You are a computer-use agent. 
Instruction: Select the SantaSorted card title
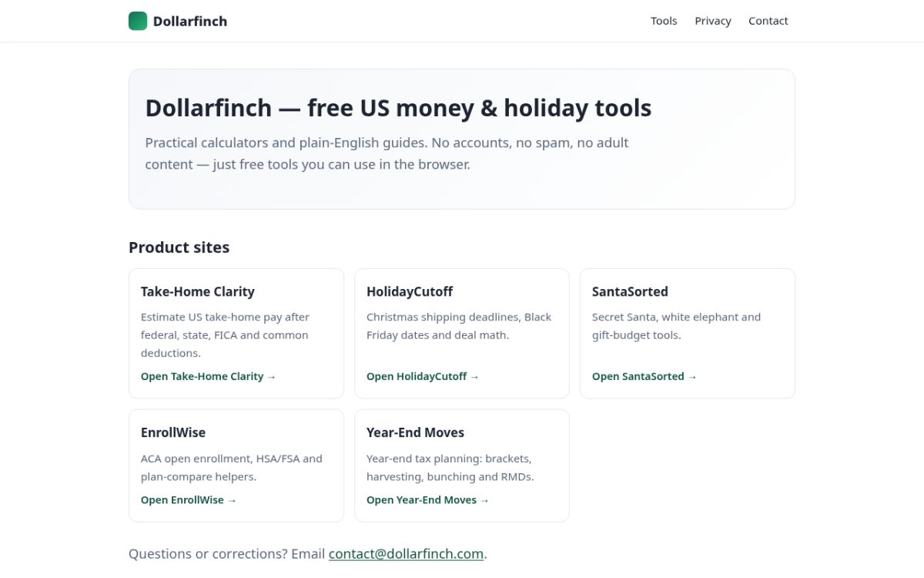(630, 291)
